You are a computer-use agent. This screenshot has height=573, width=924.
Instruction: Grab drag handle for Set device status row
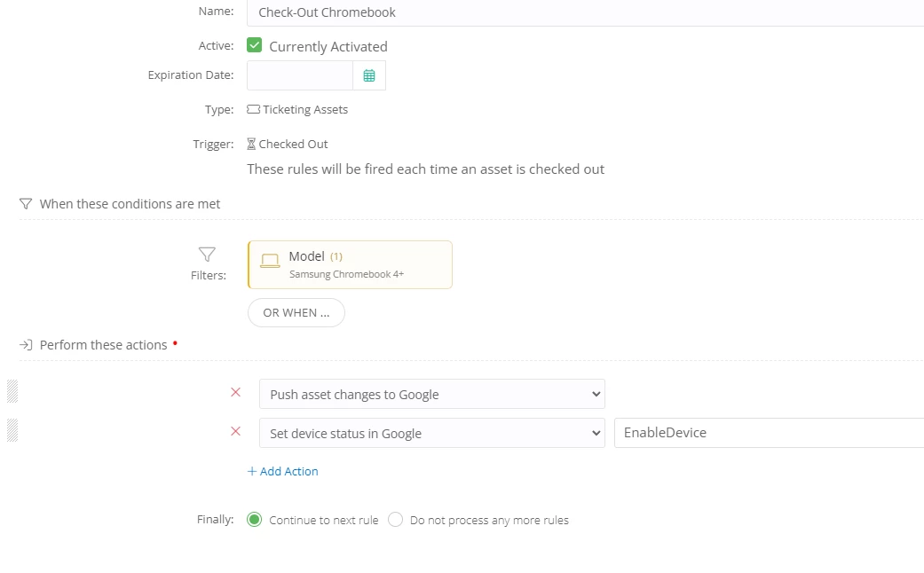point(12,431)
